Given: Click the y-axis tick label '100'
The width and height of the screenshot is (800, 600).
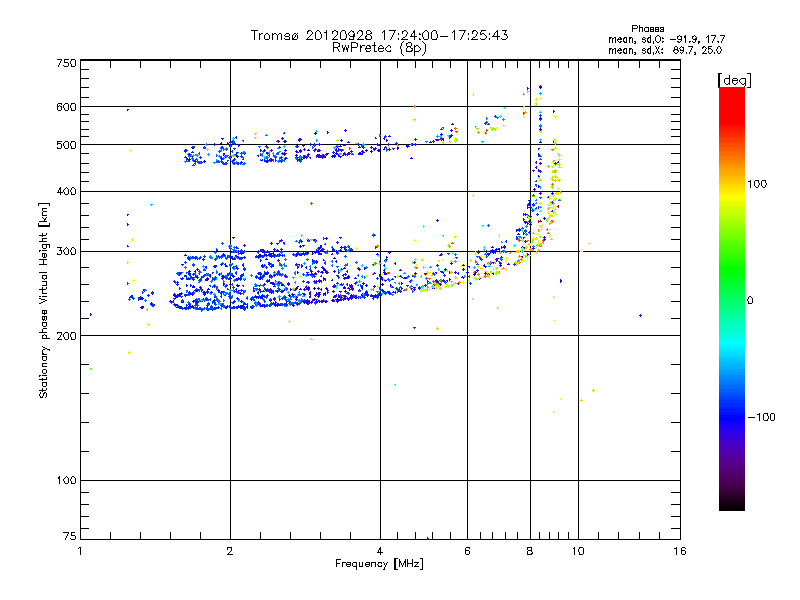Looking at the screenshot, I should coord(66,480).
